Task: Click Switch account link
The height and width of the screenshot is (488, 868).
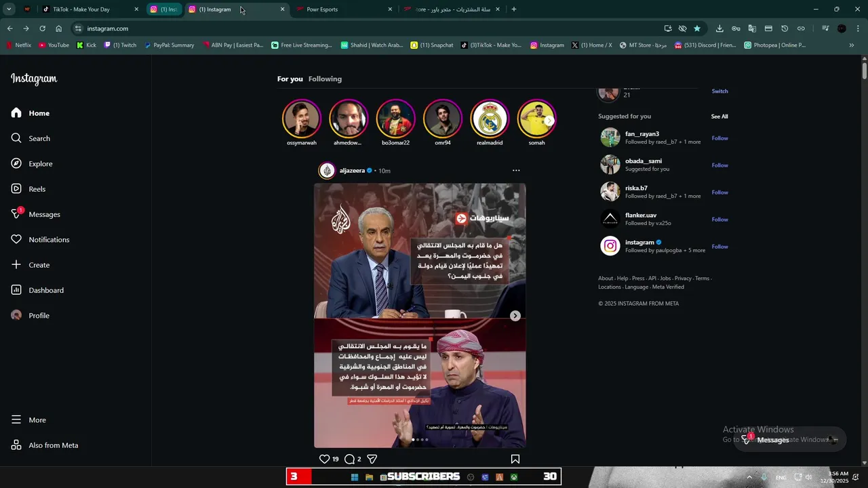Action: 719,91
